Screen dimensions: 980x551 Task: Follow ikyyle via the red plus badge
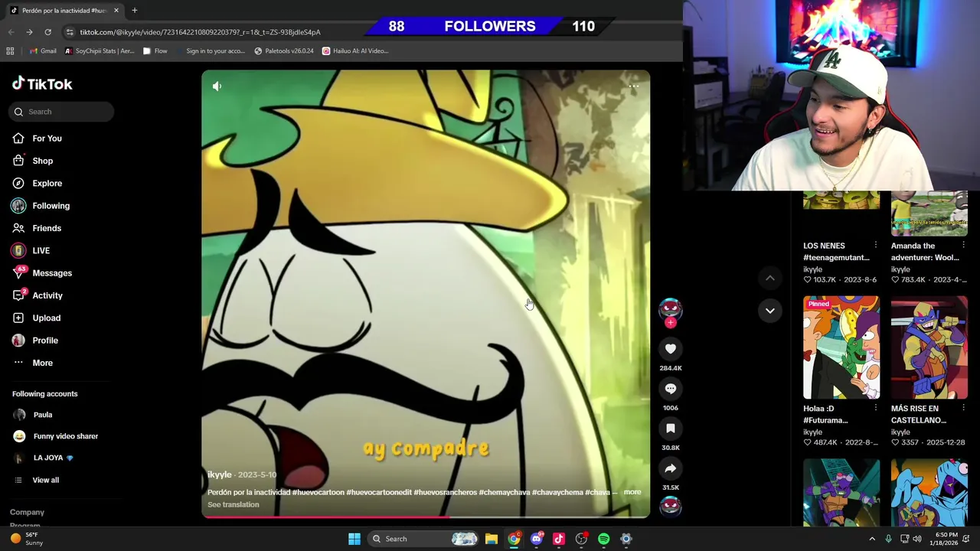click(x=670, y=323)
